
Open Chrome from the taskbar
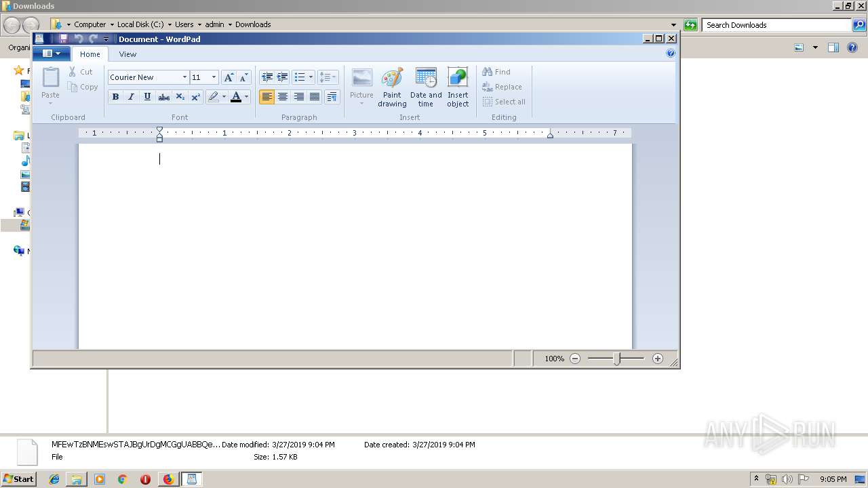[122, 479]
